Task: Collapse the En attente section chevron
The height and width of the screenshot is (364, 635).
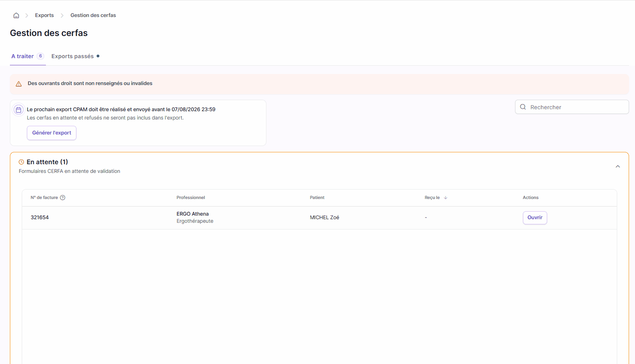Action: [x=618, y=167]
